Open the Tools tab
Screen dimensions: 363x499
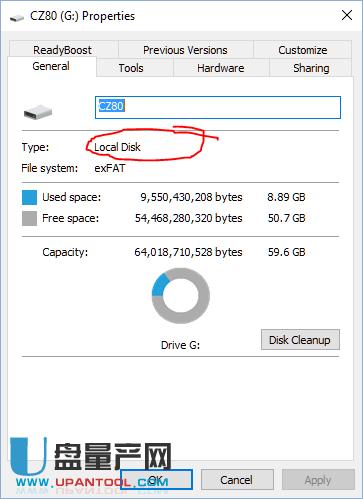tap(131, 68)
